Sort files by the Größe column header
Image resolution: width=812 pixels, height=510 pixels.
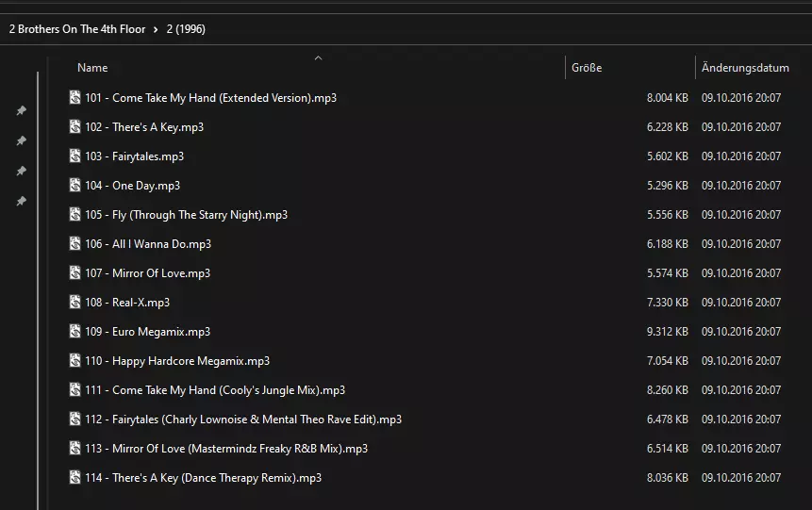[587, 68]
